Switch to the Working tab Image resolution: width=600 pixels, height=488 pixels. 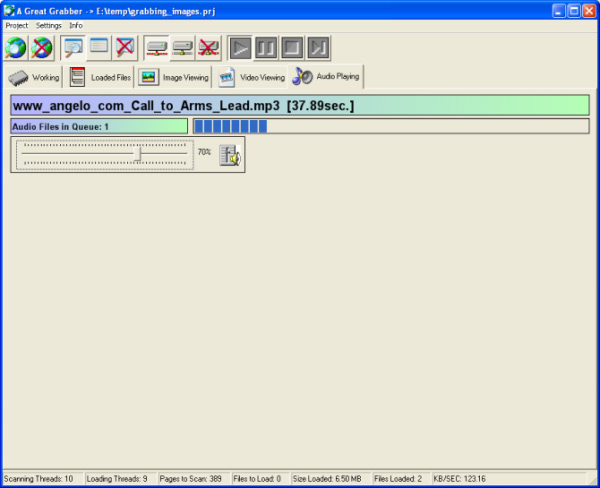pos(35,77)
